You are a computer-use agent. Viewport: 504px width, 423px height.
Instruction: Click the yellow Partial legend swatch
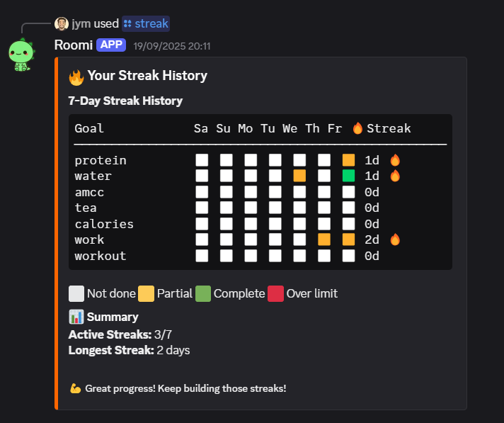click(x=147, y=293)
